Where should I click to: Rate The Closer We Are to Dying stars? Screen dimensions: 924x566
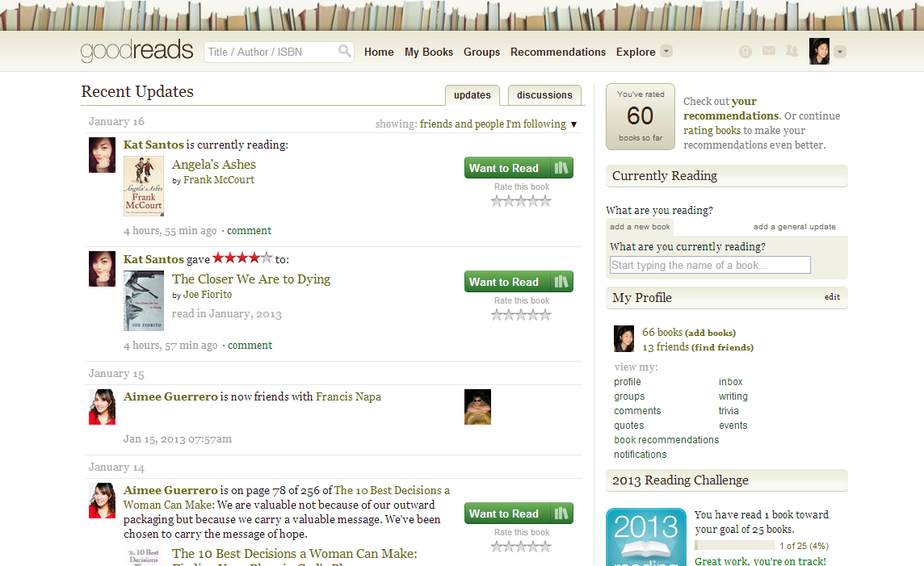(x=522, y=315)
